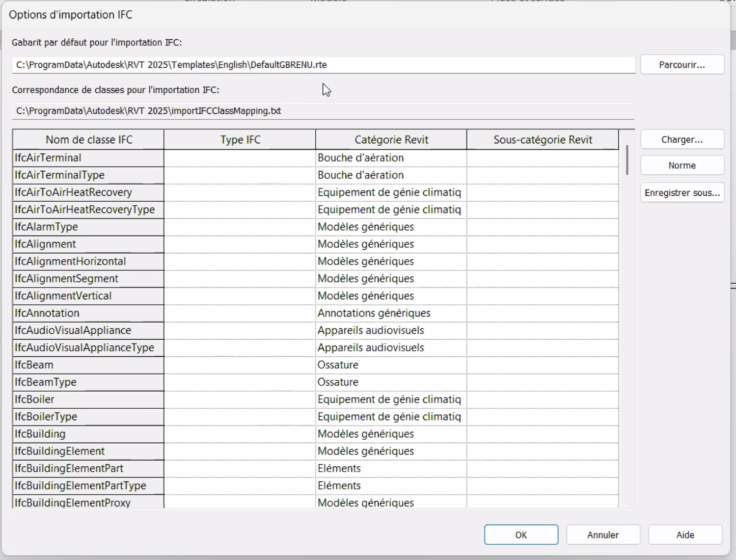Viewport: 736px width, 560px height.
Task: Click the Nom de classe IFC column header
Action: (x=88, y=139)
